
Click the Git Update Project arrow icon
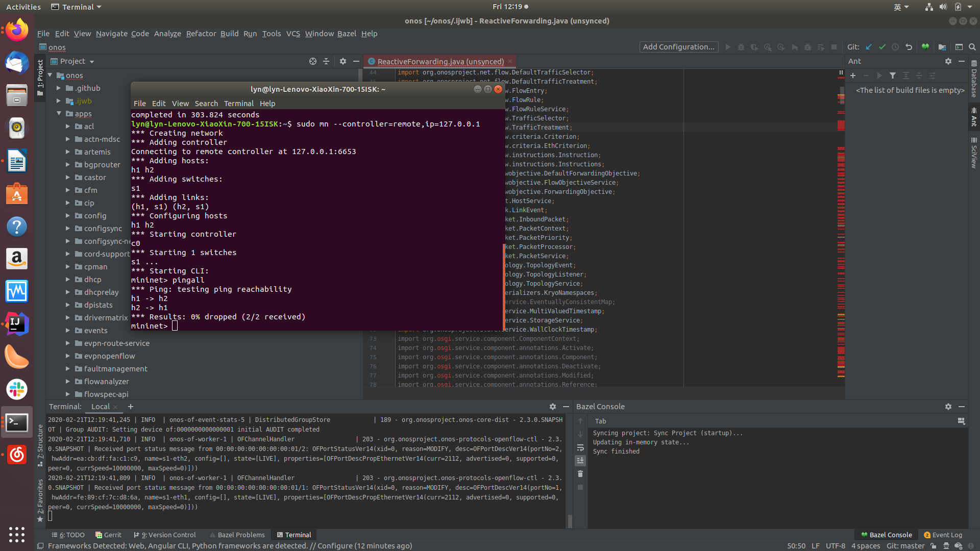[869, 47]
